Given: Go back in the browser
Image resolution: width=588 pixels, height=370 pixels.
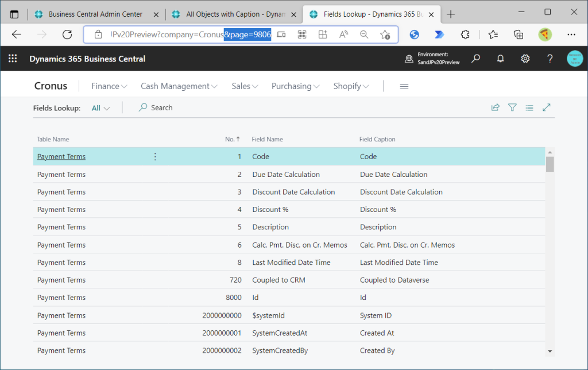Looking at the screenshot, I should (17, 34).
